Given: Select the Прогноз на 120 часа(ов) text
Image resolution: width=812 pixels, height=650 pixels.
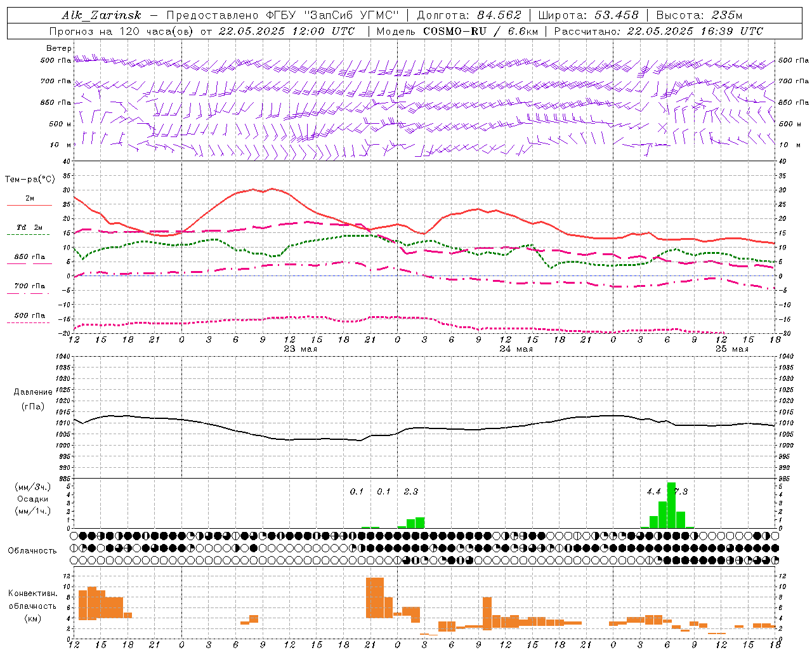Looking at the screenshot, I should pyautogui.click(x=121, y=31).
